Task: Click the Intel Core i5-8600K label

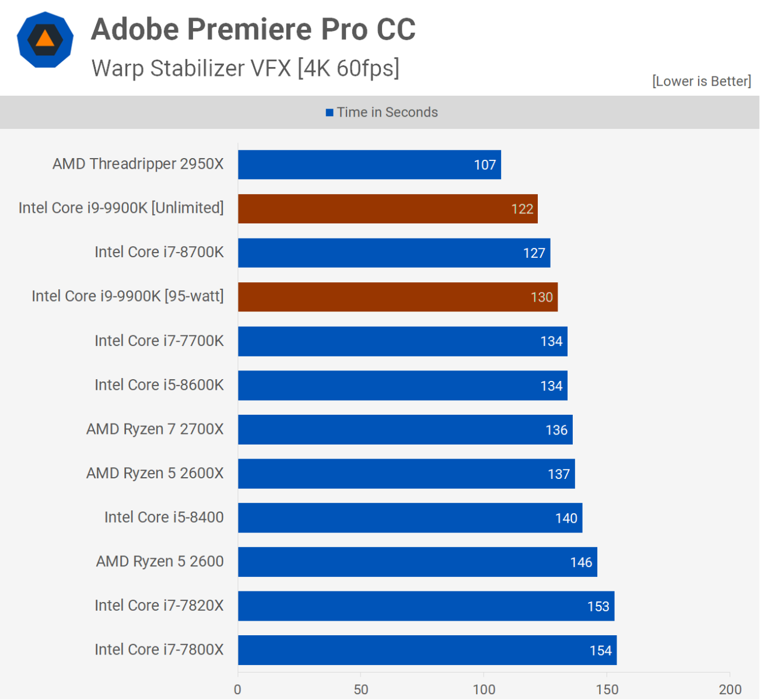Action: point(159,385)
